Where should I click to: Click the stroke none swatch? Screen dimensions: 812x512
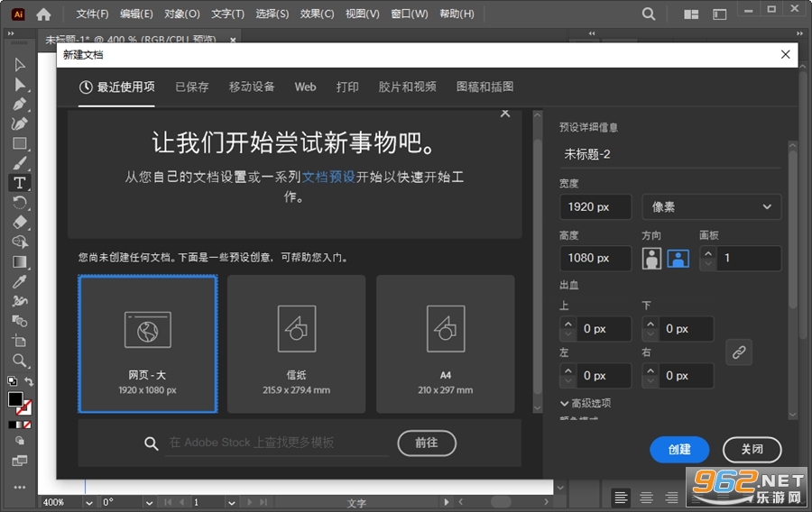pyautogui.click(x=23, y=407)
